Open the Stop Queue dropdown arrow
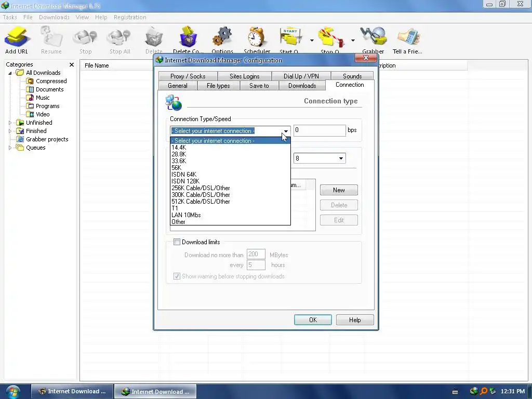The image size is (532, 399). coord(353,41)
